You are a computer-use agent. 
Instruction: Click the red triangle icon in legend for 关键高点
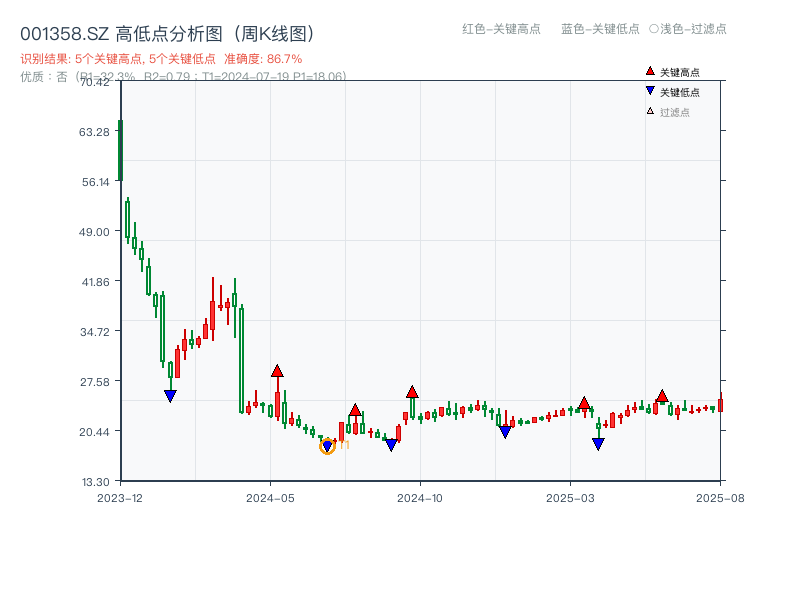pyautogui.click(x=650, y=71)
